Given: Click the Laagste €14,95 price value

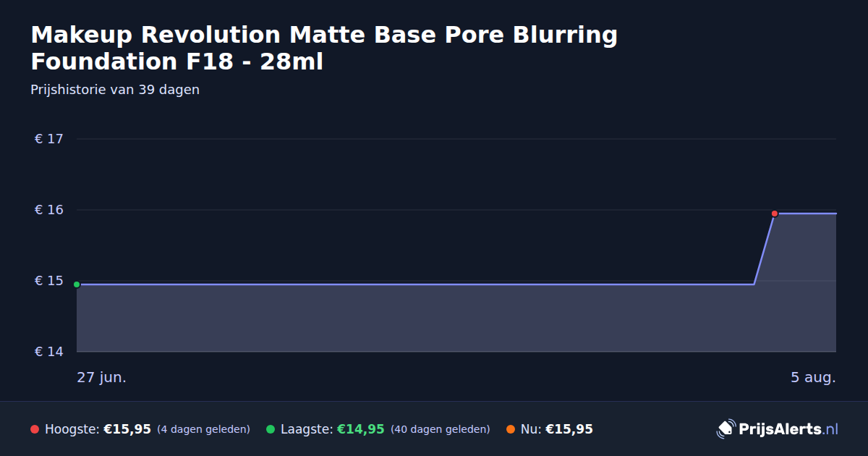Looking at the screenshot, I should 360,429.
